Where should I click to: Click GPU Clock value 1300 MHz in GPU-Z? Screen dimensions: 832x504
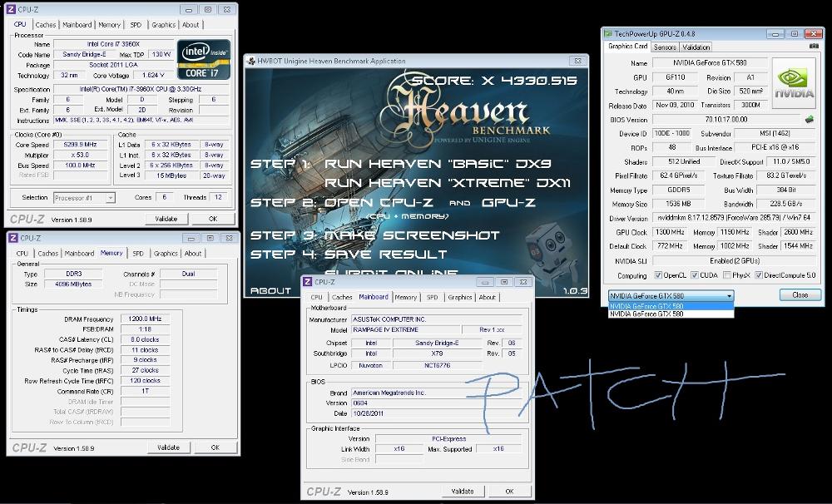(x=671, y=232)
